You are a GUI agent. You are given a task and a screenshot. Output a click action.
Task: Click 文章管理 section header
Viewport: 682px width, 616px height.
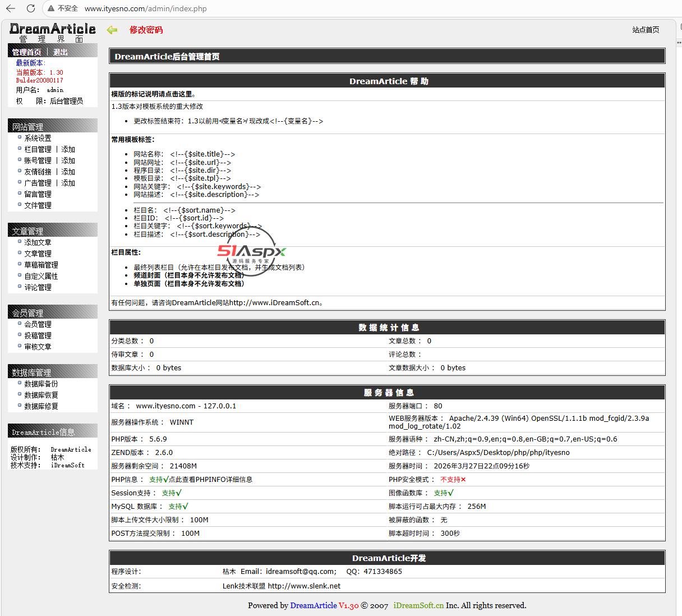click(x=53, y=231)
